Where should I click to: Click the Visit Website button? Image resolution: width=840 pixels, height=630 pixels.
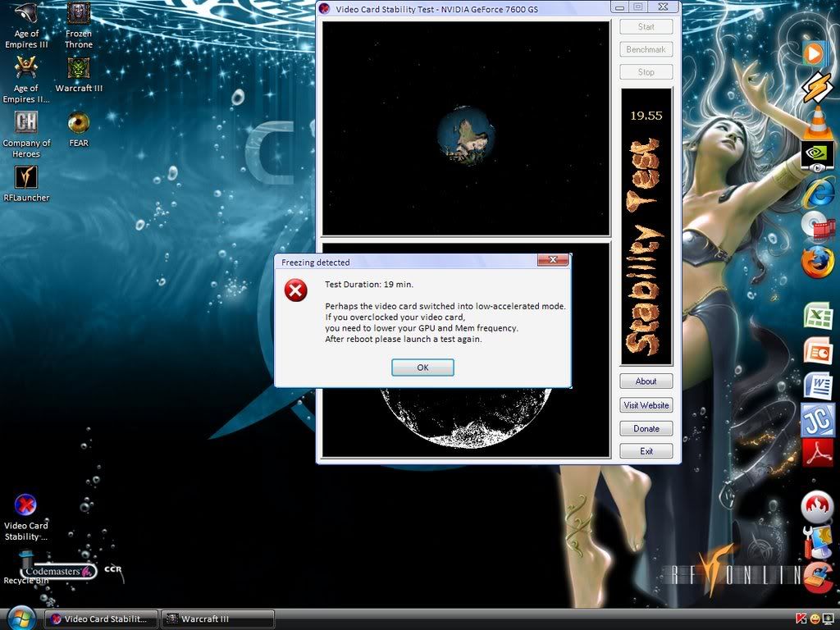pos(646,405)
